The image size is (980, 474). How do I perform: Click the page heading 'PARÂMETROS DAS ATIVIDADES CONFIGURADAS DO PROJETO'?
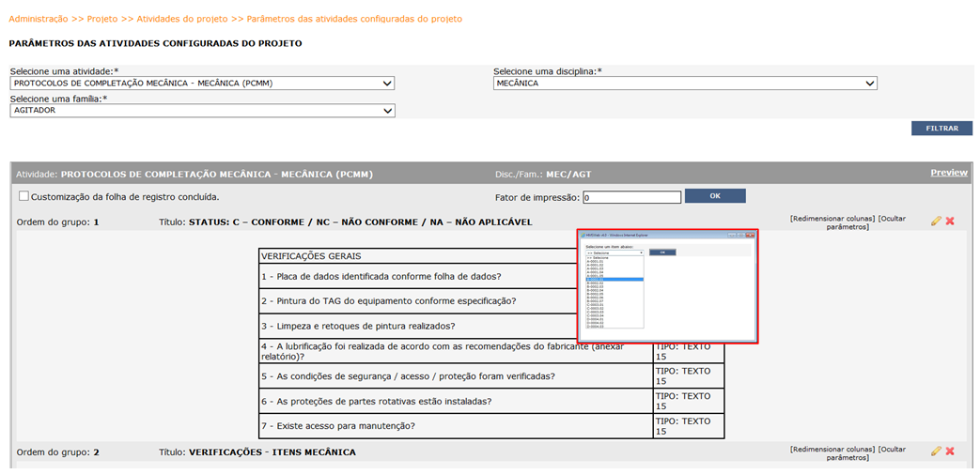(x=156, y=44)
